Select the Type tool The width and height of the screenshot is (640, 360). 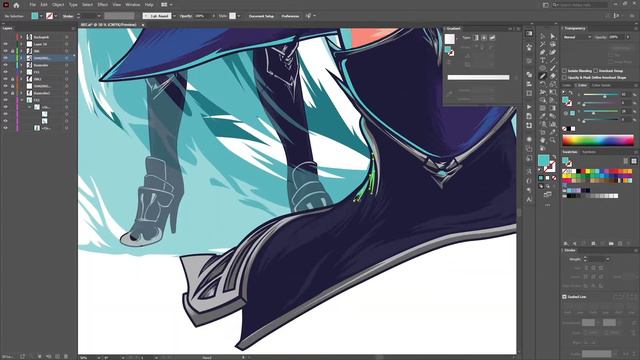[542, 60]
